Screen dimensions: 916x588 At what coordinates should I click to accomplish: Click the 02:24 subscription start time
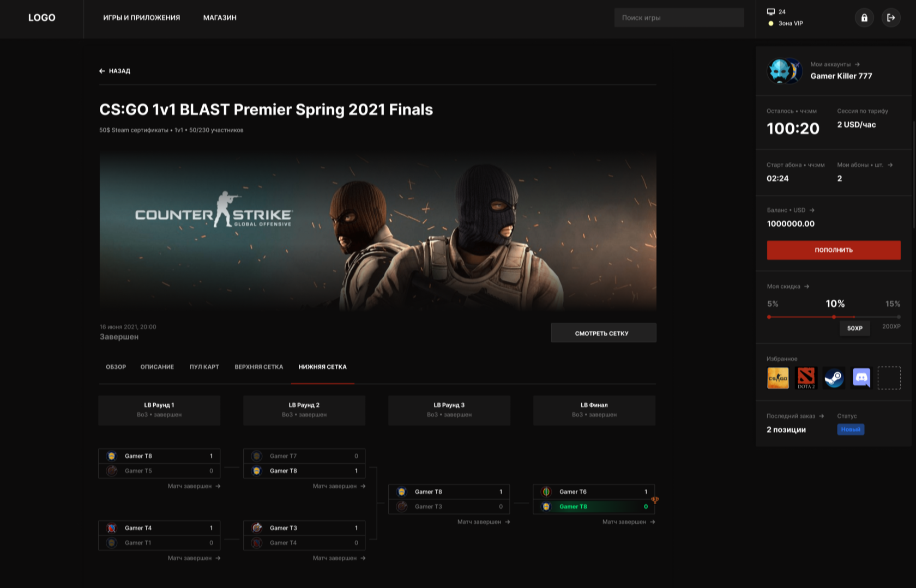778,178
